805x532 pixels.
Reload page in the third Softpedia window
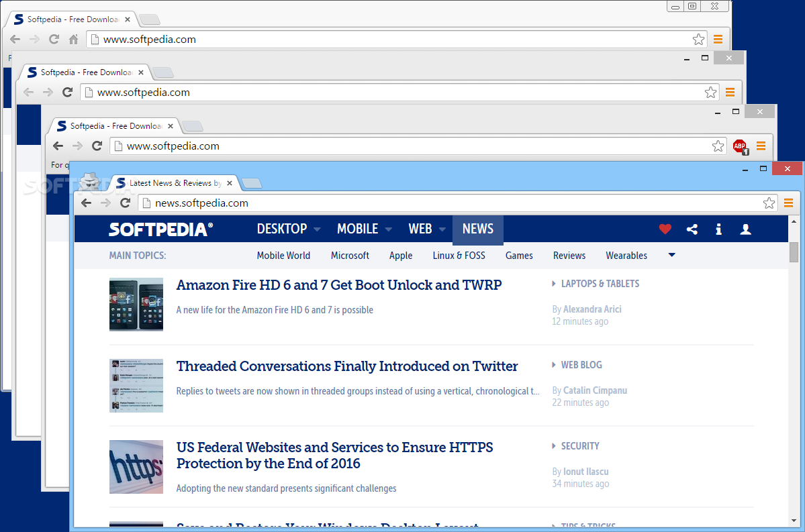(97, 146)
